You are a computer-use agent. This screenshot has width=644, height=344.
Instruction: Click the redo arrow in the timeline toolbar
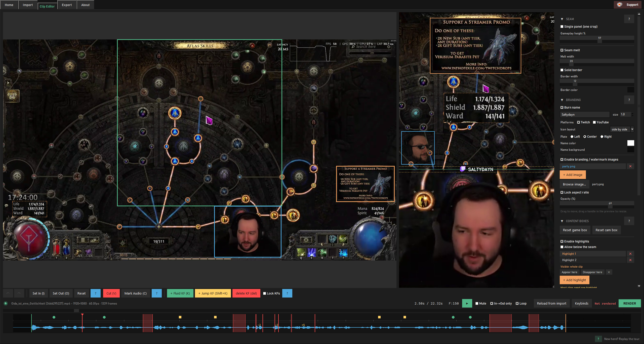(19, 293)
